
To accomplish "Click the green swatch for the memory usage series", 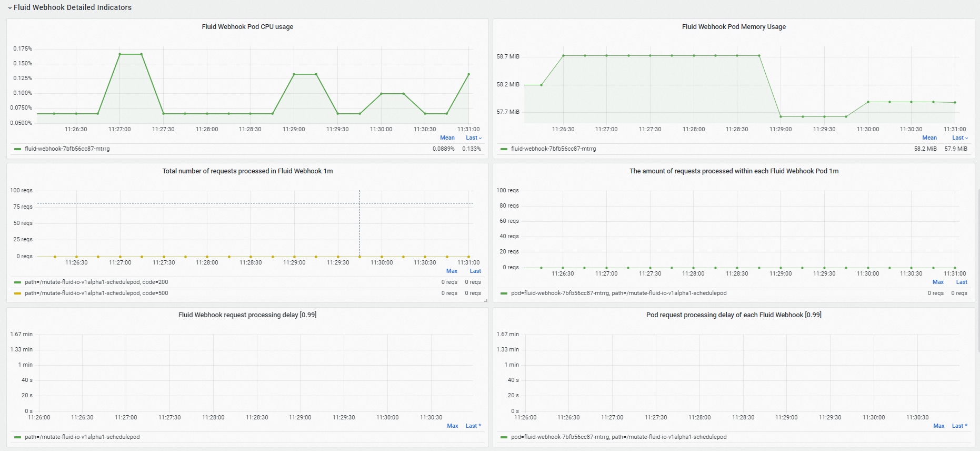I will click(x=504, y=149).
